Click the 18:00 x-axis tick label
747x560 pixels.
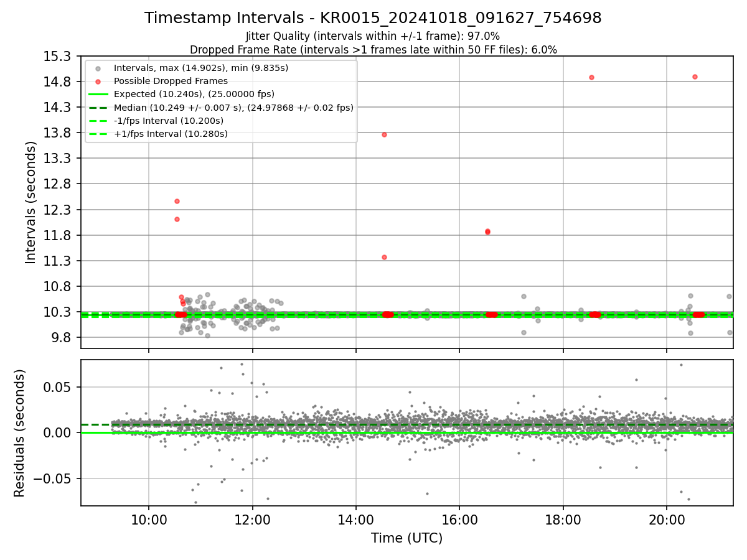tap(563, 519)
